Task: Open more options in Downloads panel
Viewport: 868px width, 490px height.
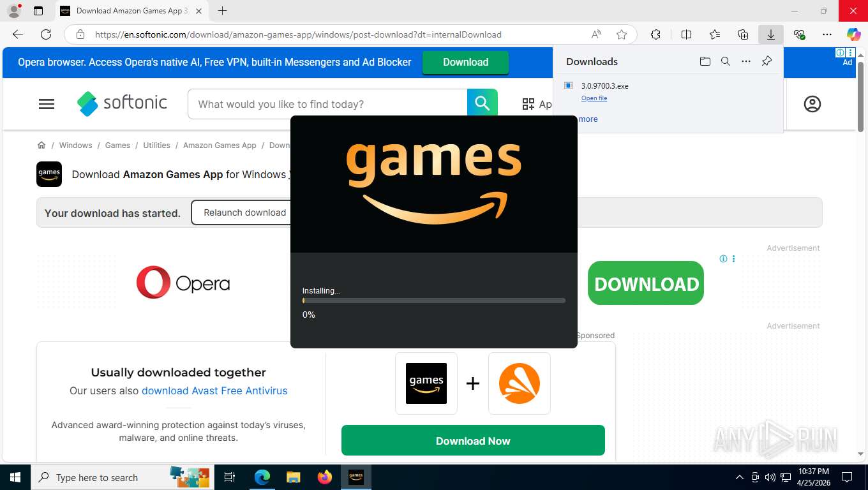Action: pos(746,61)
